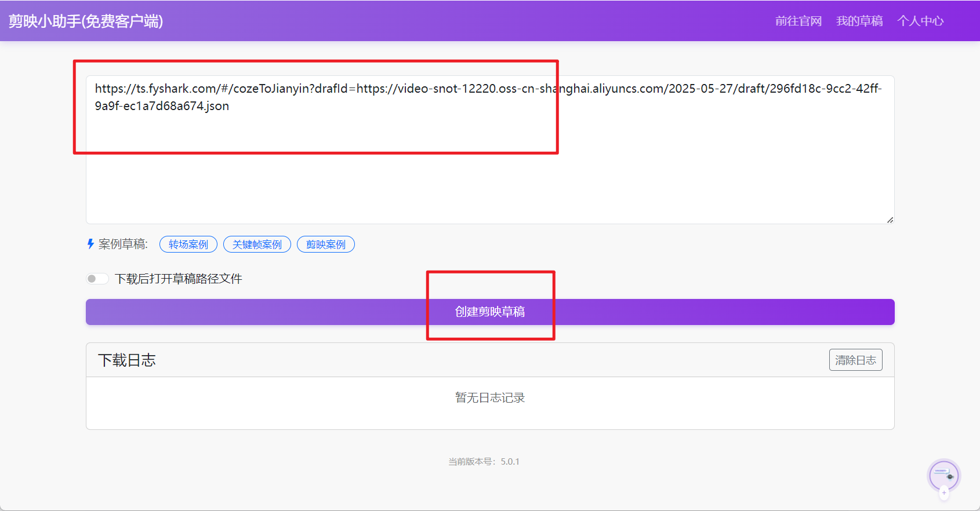
Task: Click the 创建剪映草稿 button
Action: click(x=490, y=312)
